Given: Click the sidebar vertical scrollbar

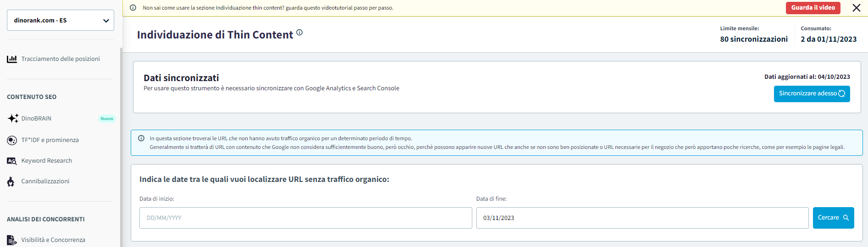Looking at the screenshot, I should click(x=121, y=147).
